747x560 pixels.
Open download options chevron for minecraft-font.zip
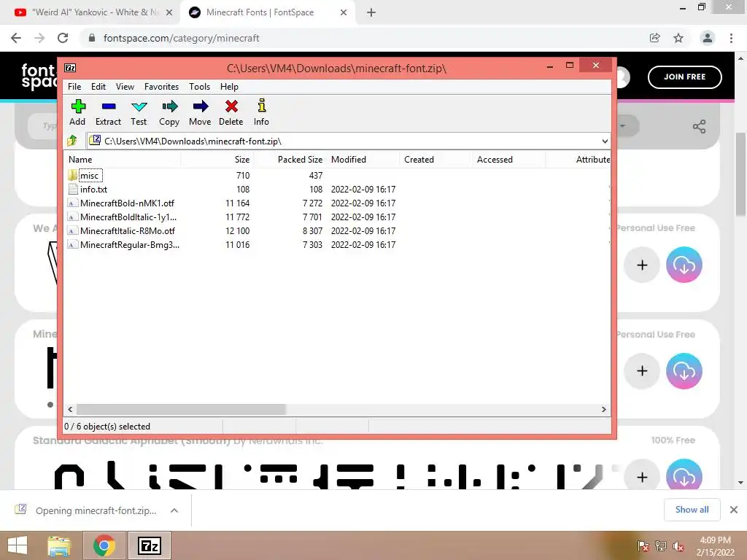pyautogui.click(x=174, y=510)
